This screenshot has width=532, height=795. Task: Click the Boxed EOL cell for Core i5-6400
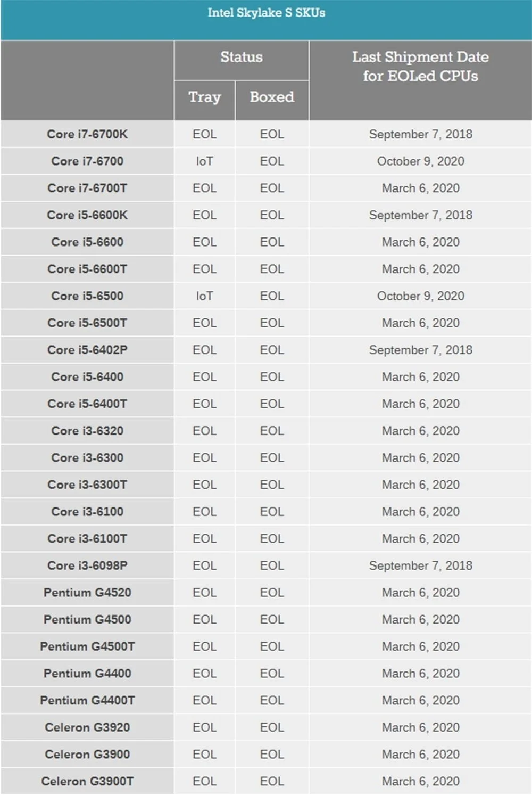coord(272,377)
